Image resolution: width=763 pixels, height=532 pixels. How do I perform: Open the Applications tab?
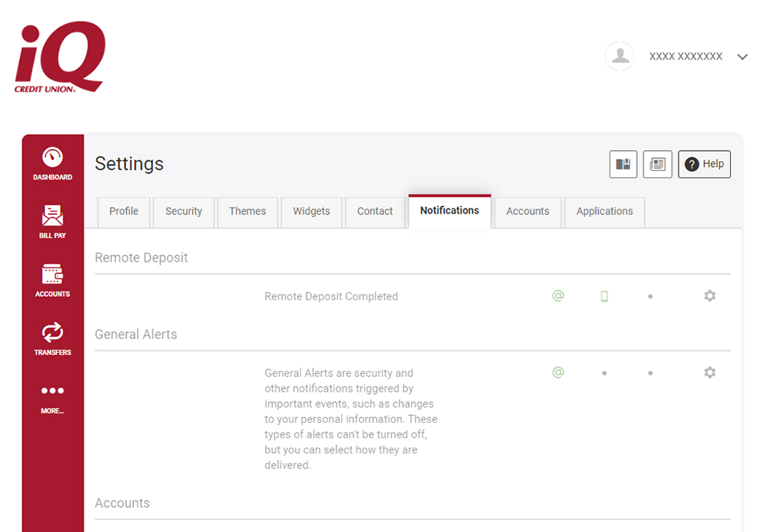point(604,211)
